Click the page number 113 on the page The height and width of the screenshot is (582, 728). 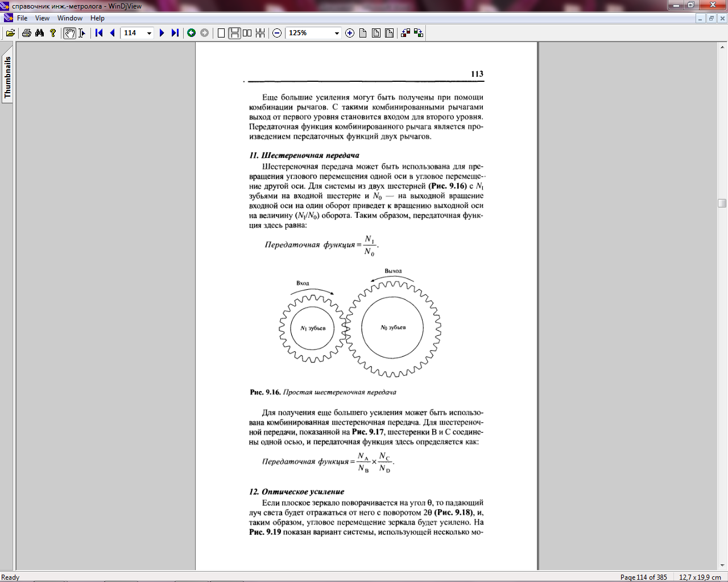pos(477,74)
